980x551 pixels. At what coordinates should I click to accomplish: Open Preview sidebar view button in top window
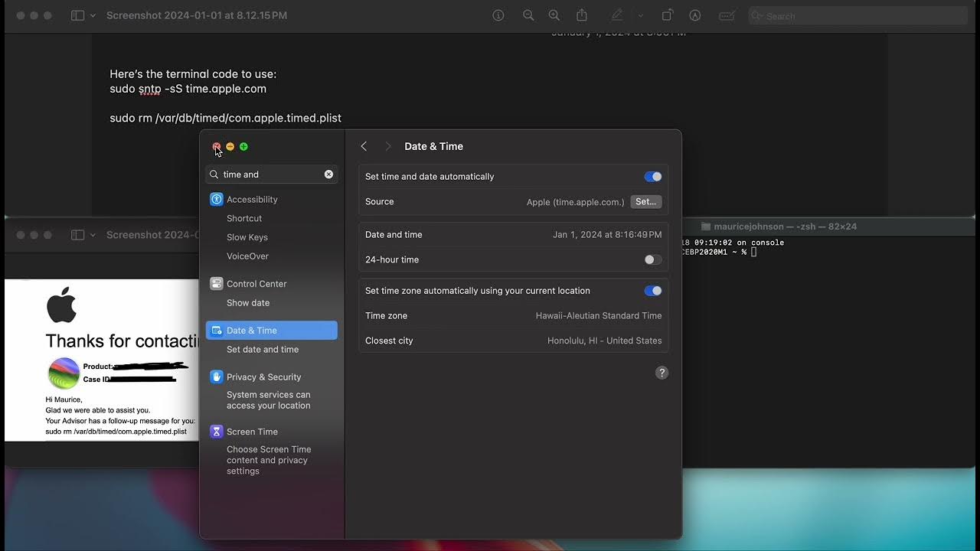[77, 15]
